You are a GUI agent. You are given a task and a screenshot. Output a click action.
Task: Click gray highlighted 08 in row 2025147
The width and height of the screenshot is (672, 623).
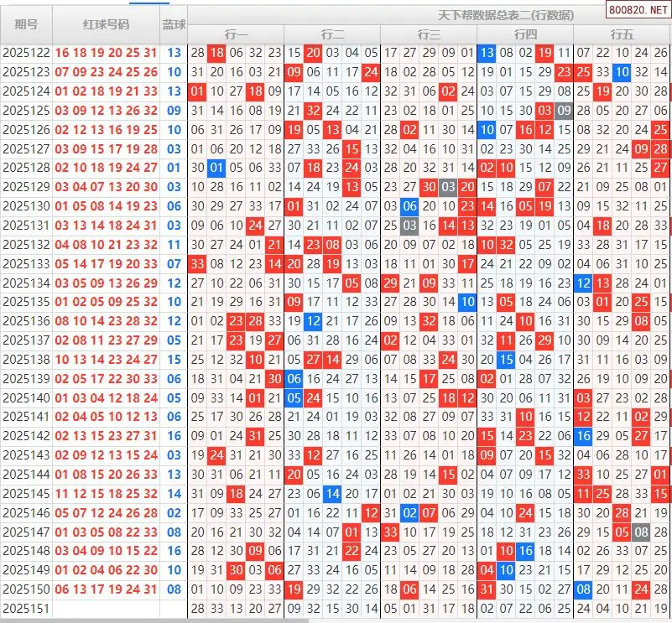click(x=641, y=532)
